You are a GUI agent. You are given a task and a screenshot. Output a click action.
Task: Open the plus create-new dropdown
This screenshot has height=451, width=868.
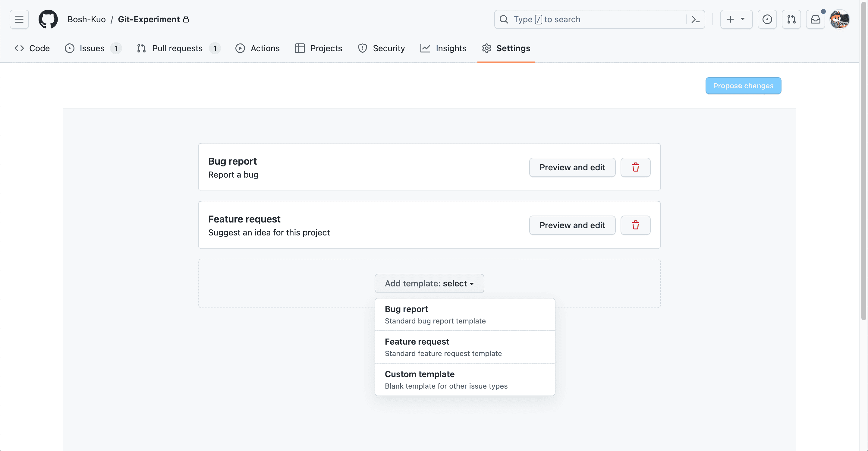(736, 19)
